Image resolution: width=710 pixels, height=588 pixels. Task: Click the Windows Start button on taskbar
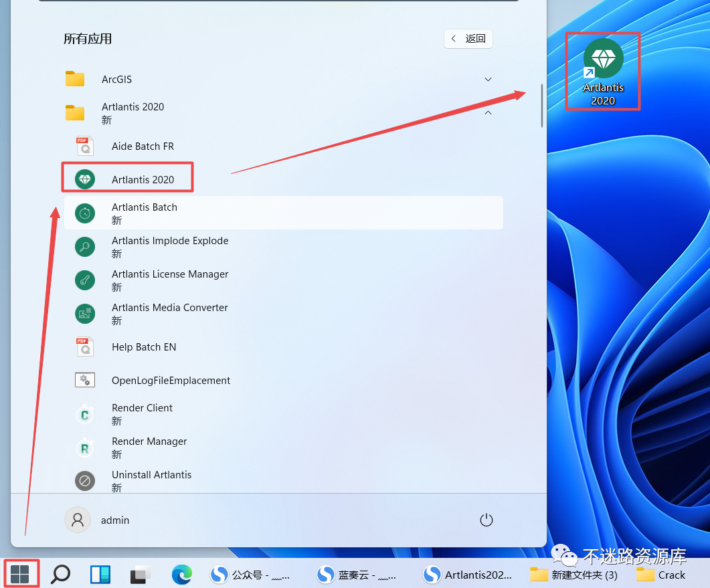(20, 575)
